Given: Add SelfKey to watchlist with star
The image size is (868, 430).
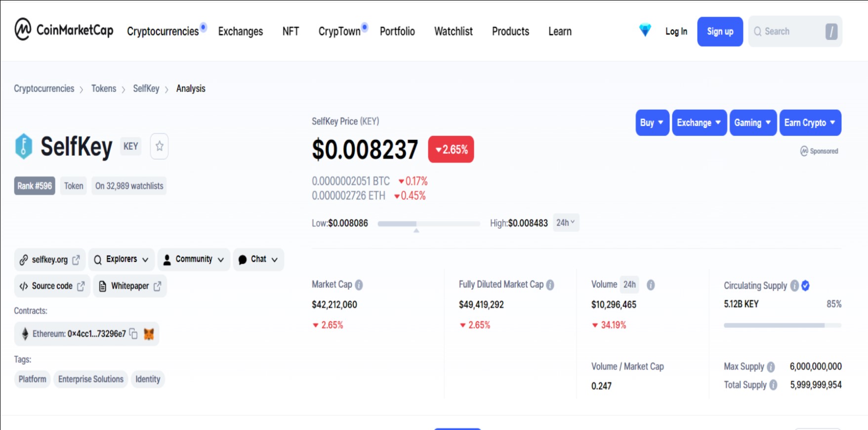Looking at the screenshot, I should click(159, 146).
